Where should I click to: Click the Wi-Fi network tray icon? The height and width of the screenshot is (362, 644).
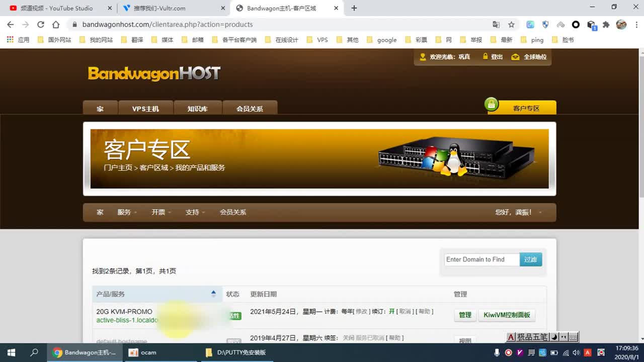pyautogui.click(x=566, y=352)
